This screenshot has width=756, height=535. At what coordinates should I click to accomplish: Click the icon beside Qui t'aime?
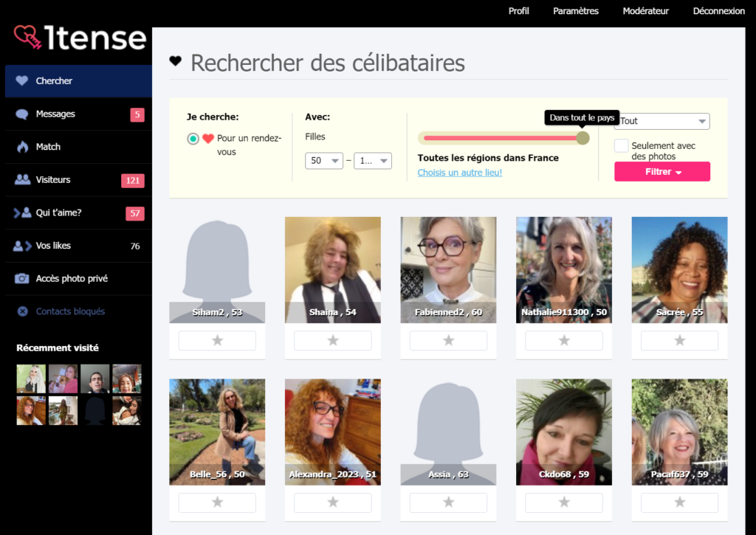pyautogui.click(x=22, y=213)
